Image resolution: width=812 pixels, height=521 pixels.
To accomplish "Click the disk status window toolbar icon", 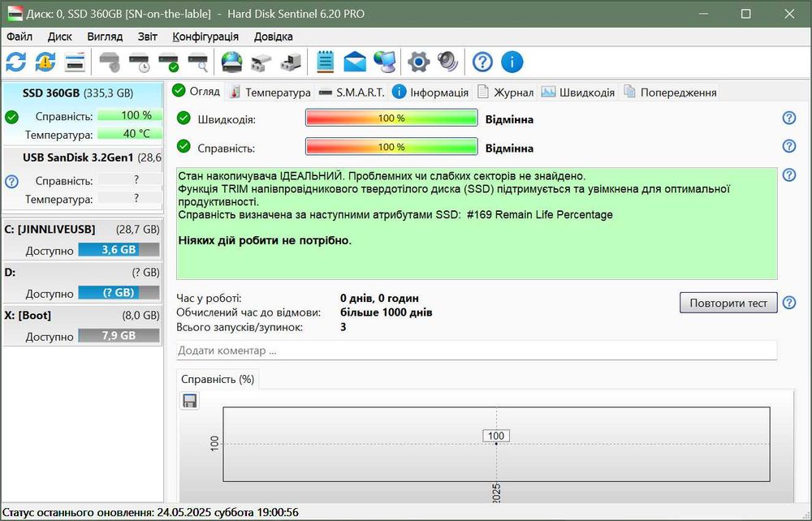I will (75, 62).
